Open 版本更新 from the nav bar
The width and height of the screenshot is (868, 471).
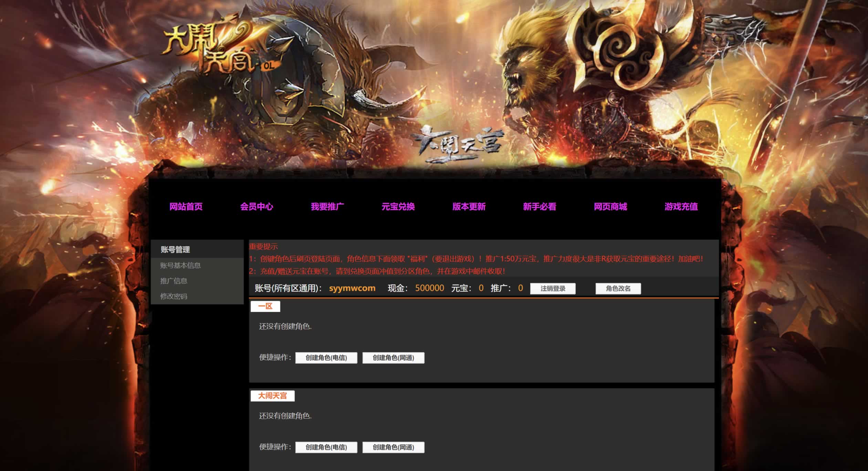tap(469, 207)
